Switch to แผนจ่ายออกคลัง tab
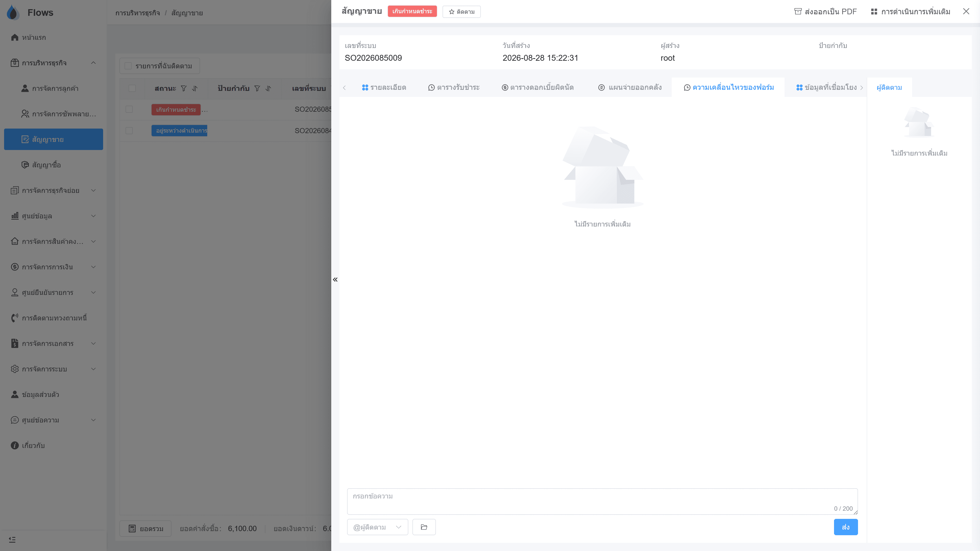The width and height of the screenshot is (980, 551). click(x=630, y=87)
